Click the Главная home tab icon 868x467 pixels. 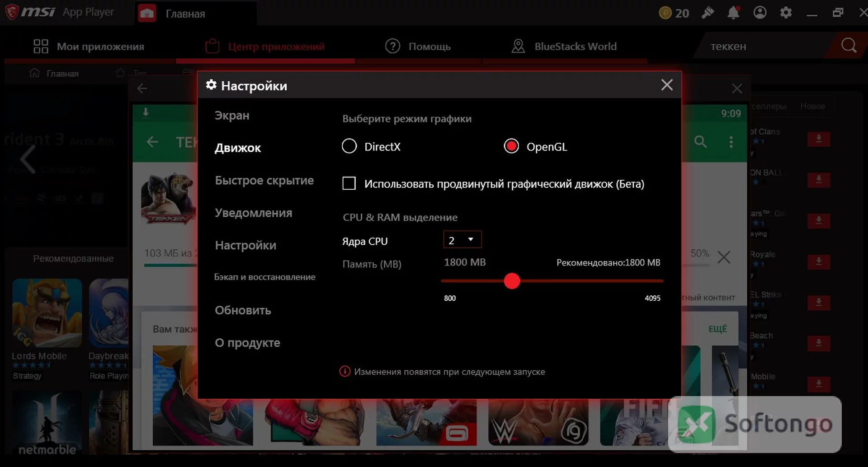coord(146,14)
